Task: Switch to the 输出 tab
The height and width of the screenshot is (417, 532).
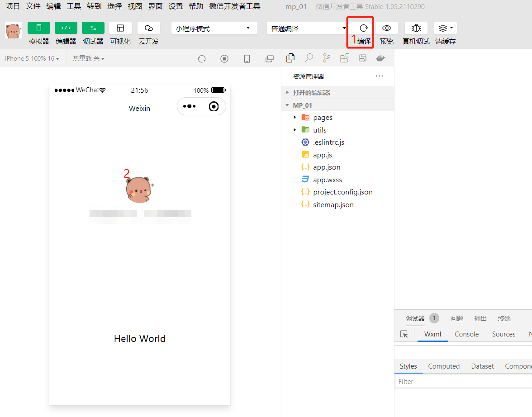Action: (480, 318)
